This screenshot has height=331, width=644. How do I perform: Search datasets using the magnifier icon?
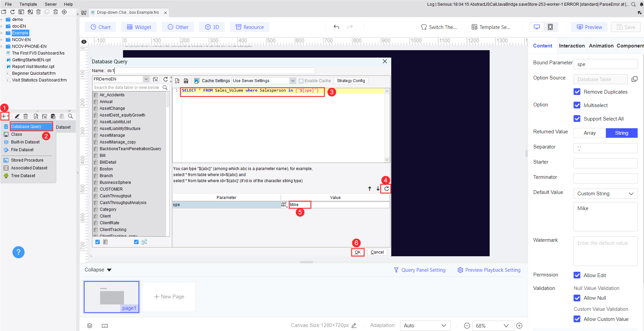pos(70,116)
